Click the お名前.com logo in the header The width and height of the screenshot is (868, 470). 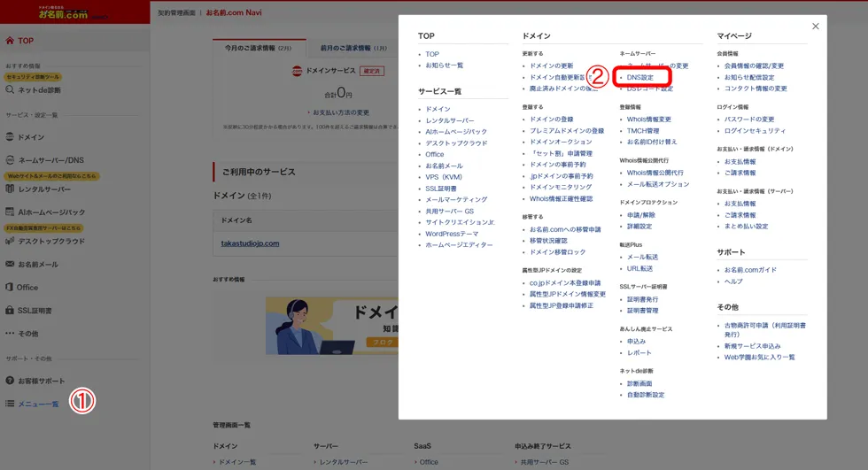point(63,13)
